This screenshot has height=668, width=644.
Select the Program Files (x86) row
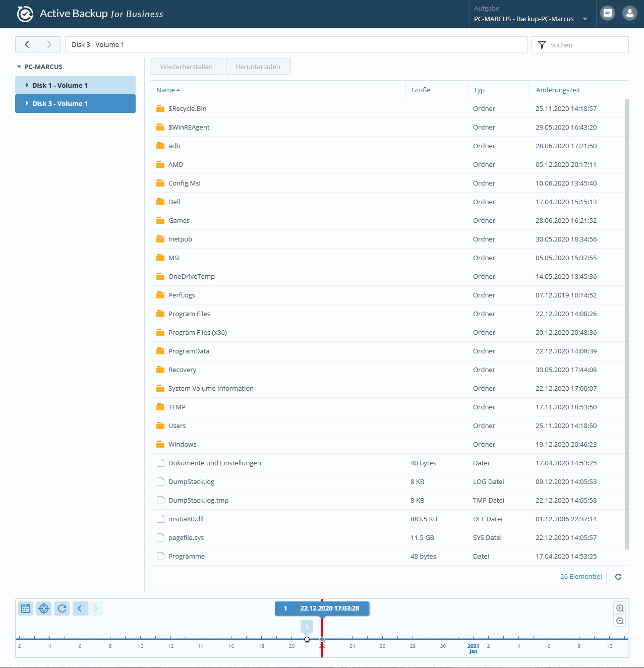tap(387, 332)
